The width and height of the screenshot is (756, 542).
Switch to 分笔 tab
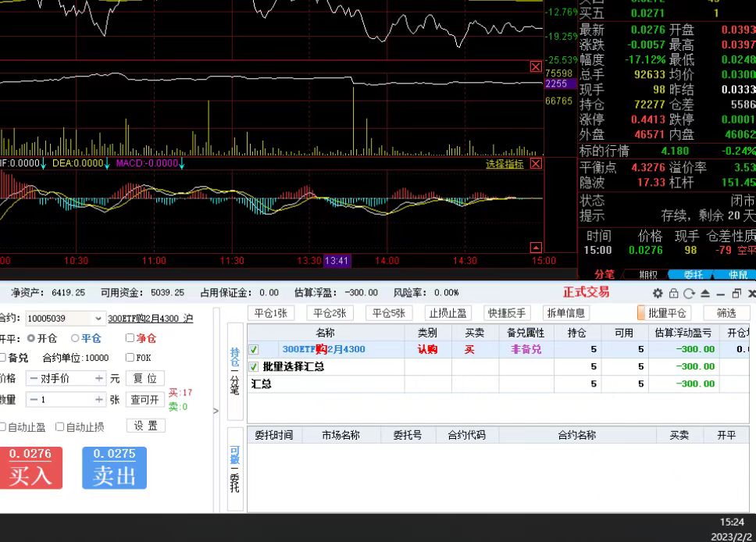(x=604, y=274)
